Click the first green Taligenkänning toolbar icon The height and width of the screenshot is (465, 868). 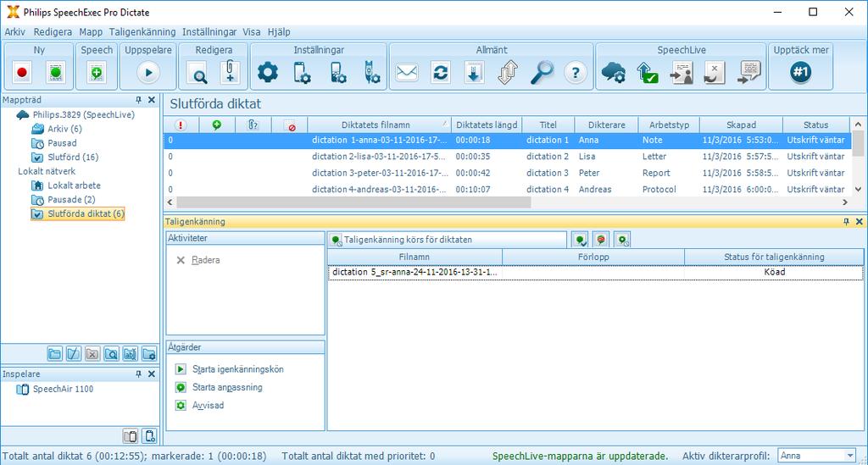pos(580,240)
